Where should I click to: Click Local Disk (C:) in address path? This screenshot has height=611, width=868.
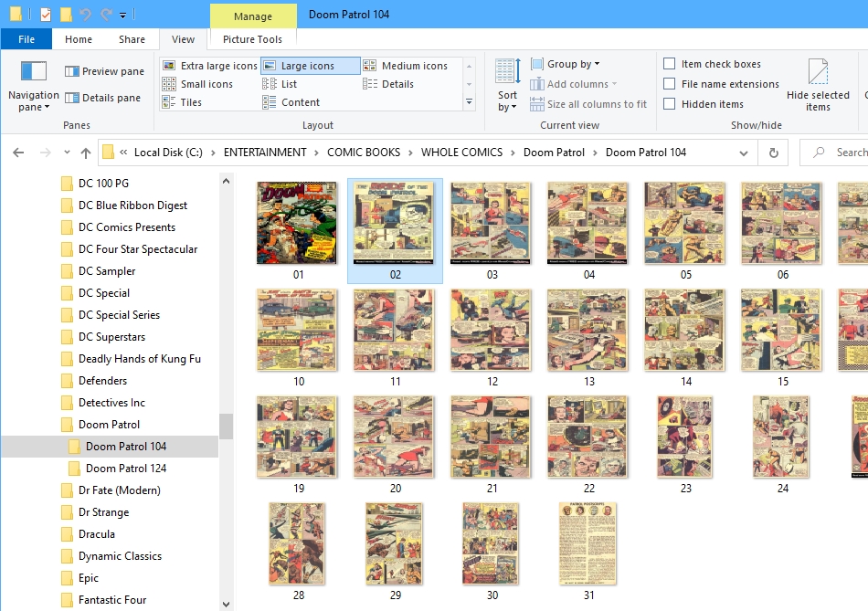168,153
